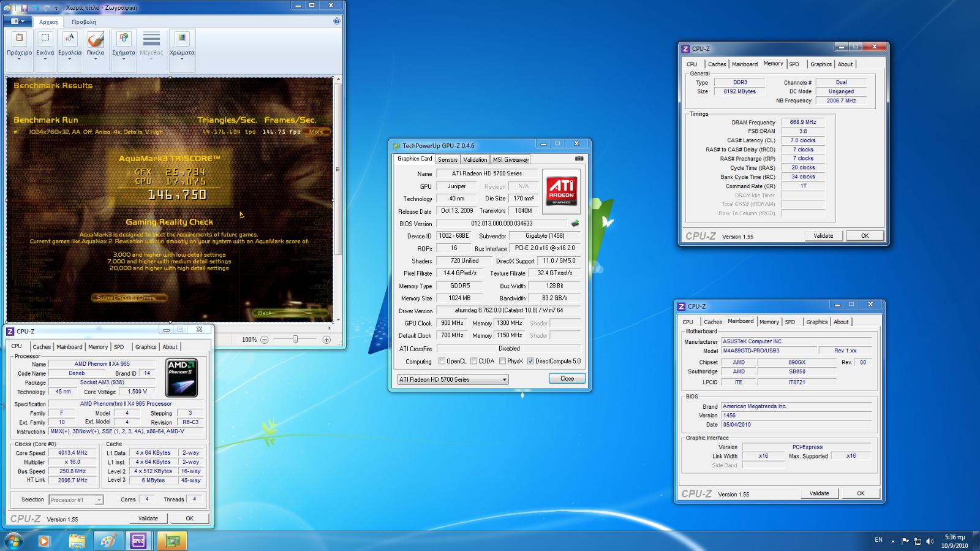Open the ATI Radeon HD 5700 Series selector dropdown
Viewport: 980px width, 551px height.
pyautogui.click(x=453, y=379)
